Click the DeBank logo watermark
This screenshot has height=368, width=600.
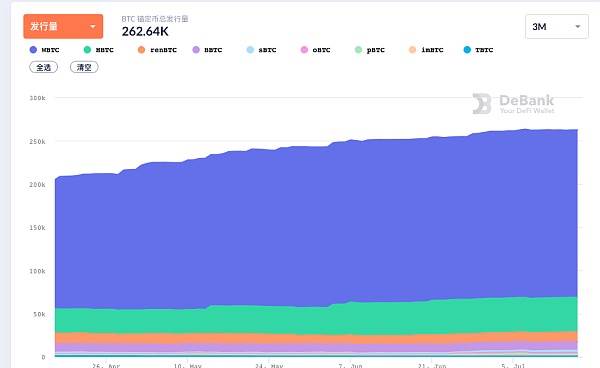pyautogui.click(x=482, y=104)
